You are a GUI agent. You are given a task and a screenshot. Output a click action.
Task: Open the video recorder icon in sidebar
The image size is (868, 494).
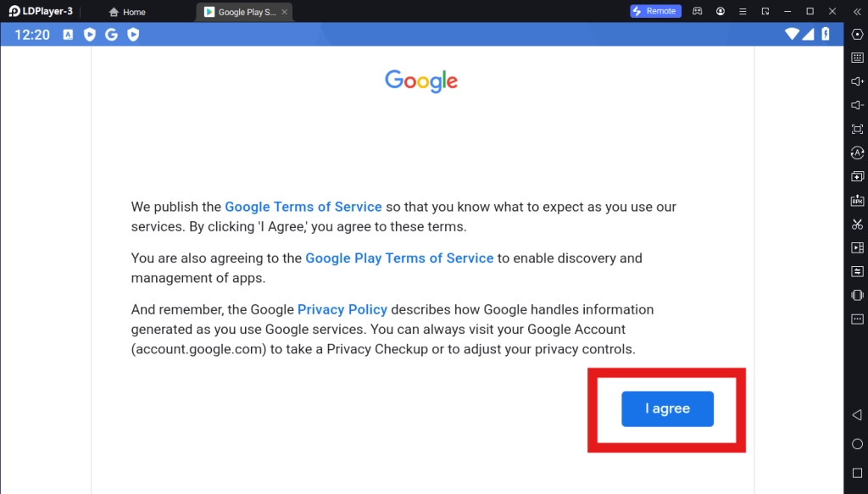point(857,248)
